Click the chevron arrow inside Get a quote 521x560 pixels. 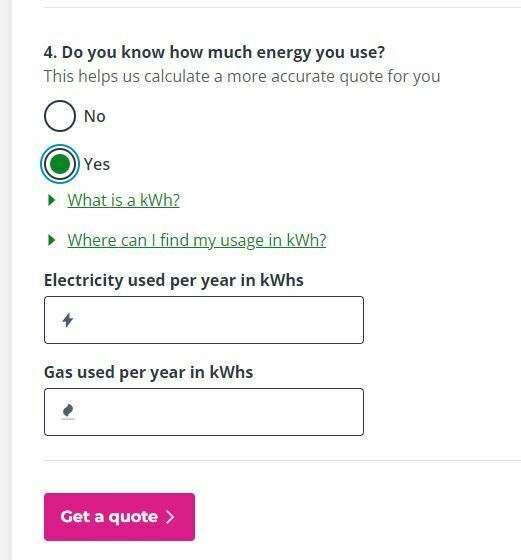coord(170,517)
